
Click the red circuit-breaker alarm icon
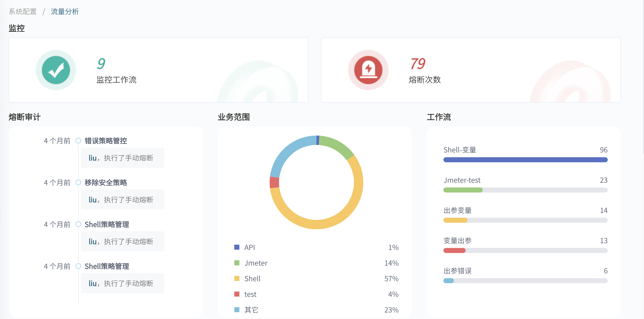tap(368, 70)
